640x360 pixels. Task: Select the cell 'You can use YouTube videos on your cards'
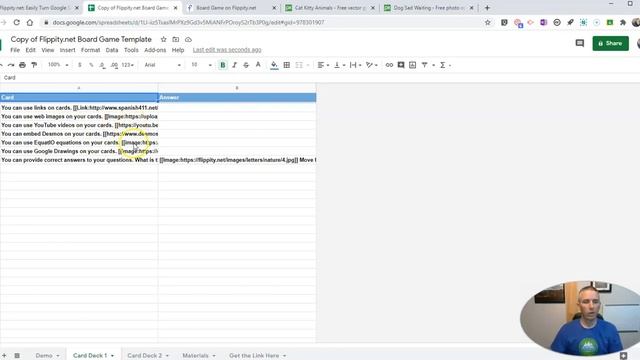pos(79,125)
